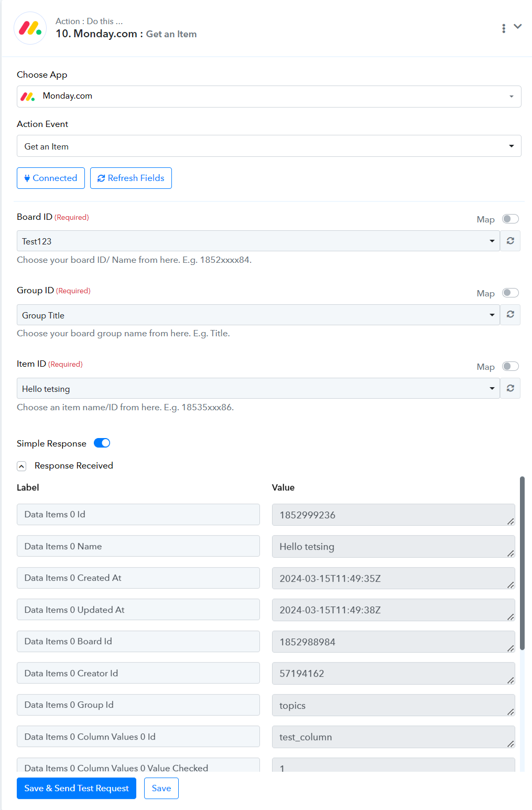Click the Data Items 0 Updated At label
Viewport: 532px width, 810px height.
tap(138, 610)
